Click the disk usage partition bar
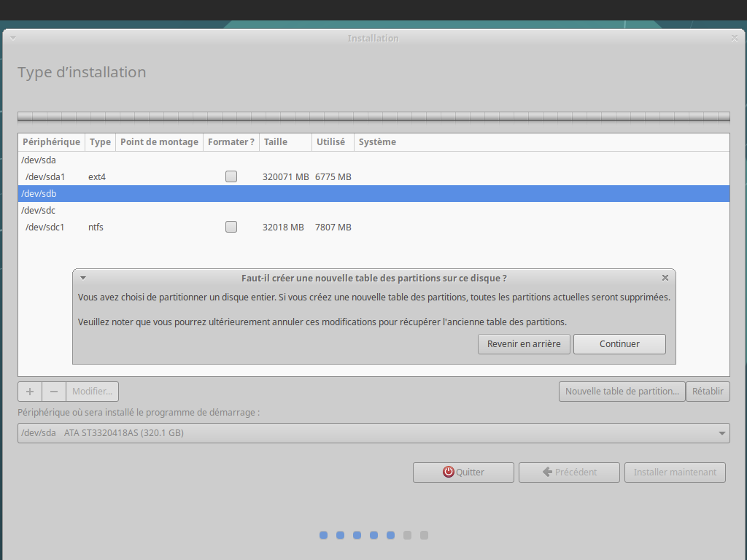 click(373, 117)
